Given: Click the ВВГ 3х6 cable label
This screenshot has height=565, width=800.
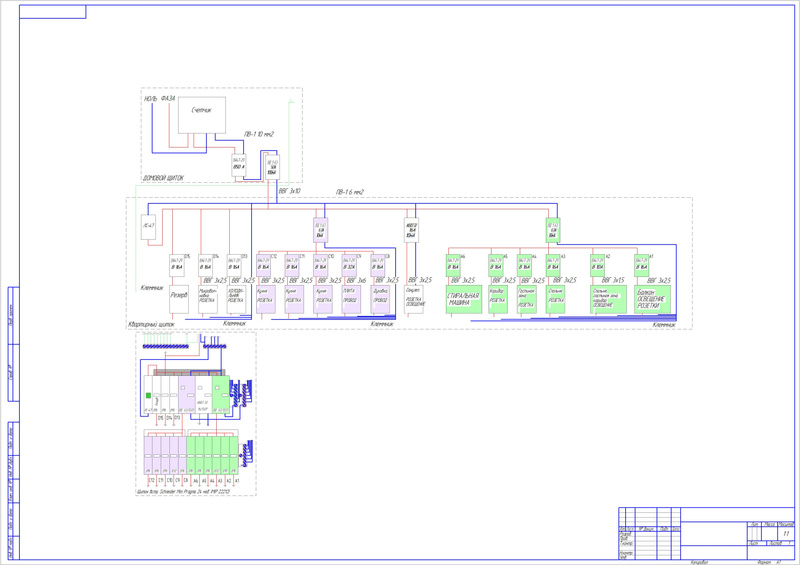Looking at the screenshot, I should click(356, 281).
